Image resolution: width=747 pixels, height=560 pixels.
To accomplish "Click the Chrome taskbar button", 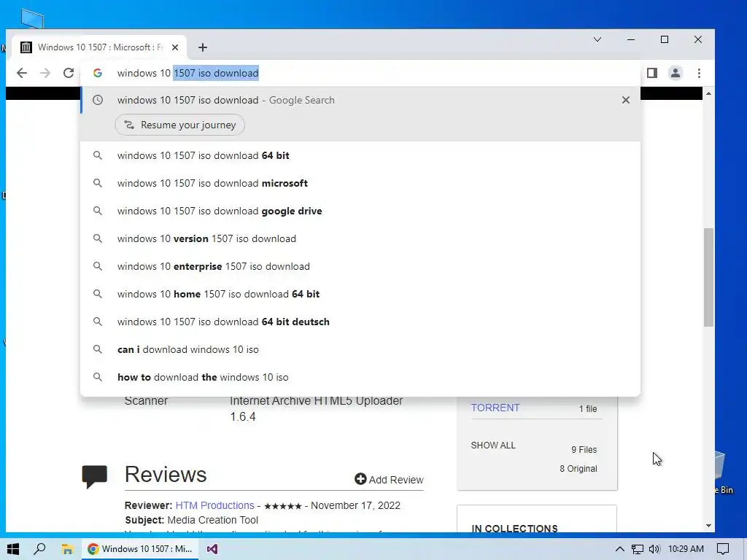I will [140, 549].
